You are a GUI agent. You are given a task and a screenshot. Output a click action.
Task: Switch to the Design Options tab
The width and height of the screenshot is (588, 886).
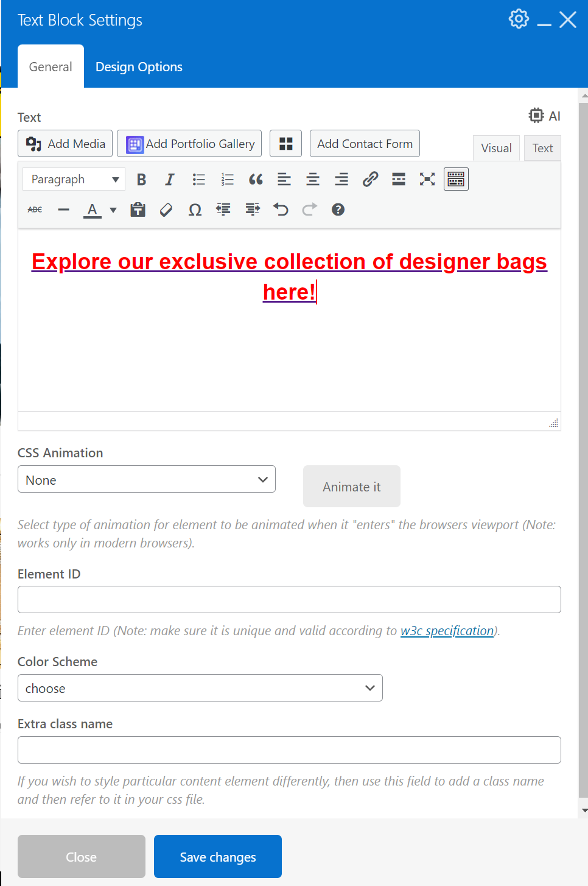click(139, 66)
